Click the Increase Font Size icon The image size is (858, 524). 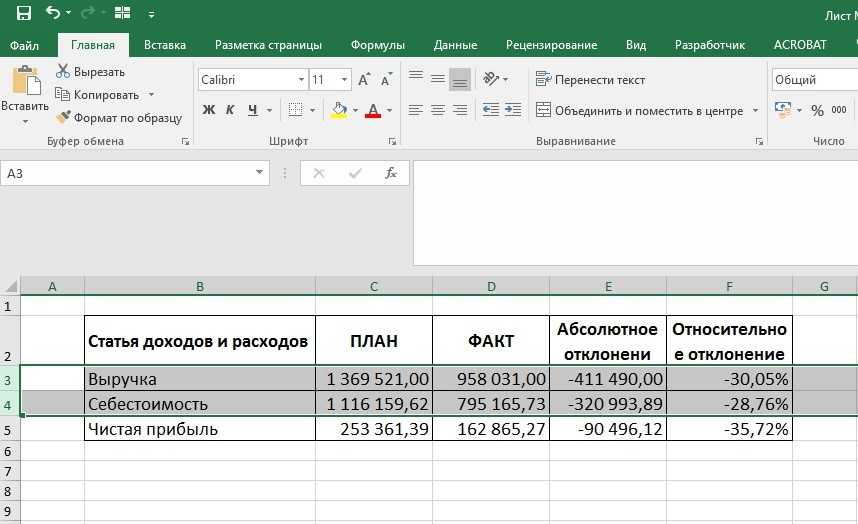click(365, 79)
